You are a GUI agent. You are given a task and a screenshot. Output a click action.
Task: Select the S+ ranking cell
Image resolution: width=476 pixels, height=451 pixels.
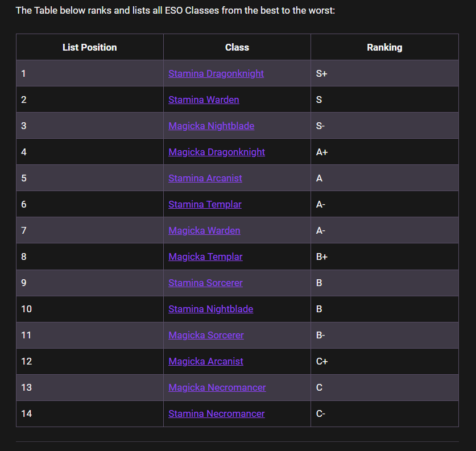(384, 73)
